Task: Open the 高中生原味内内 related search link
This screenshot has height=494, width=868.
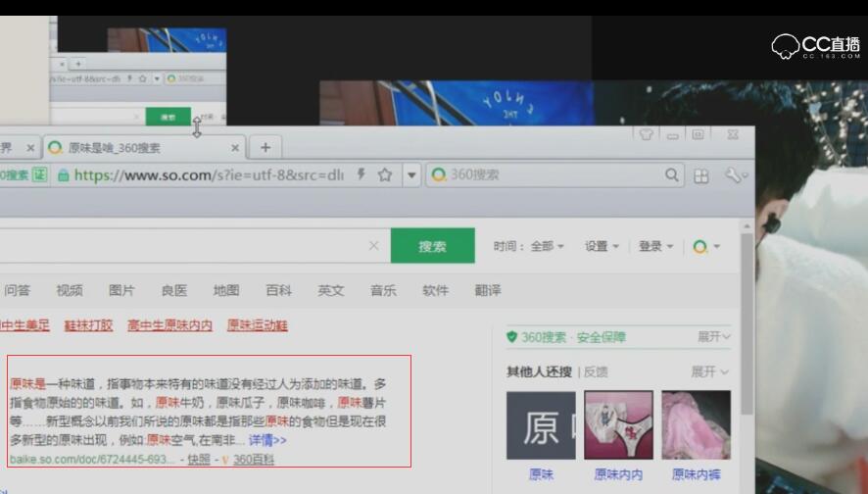Action: pyautogui.click(x=169, y=325)
